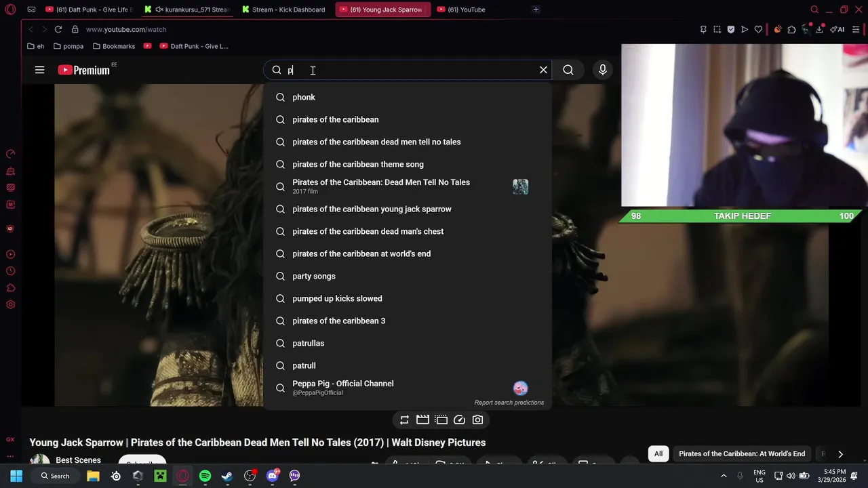
Task: Open the Opera menu logo at top-left
Action: (x=10, y=9)
